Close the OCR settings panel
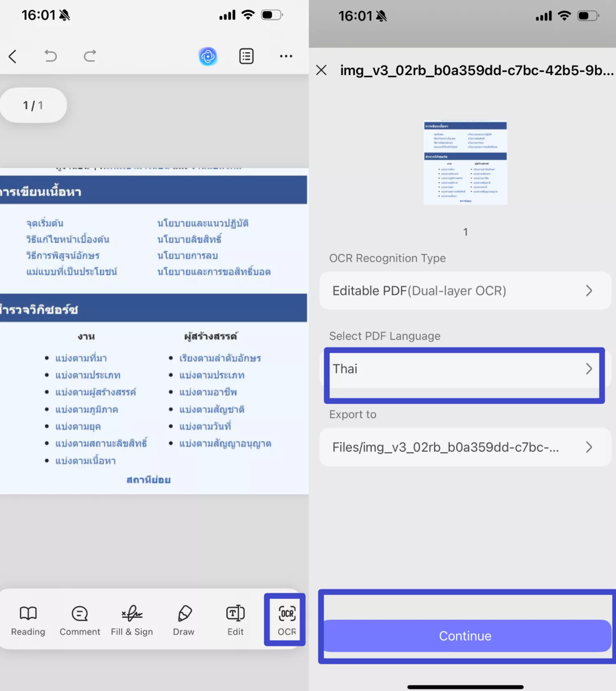 pyautogui.click(x=322, y=70)
